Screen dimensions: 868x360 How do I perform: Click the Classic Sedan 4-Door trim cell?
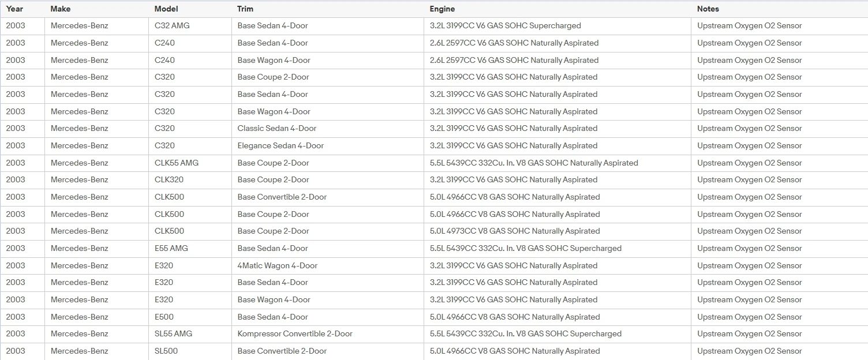tap(327, 129)
